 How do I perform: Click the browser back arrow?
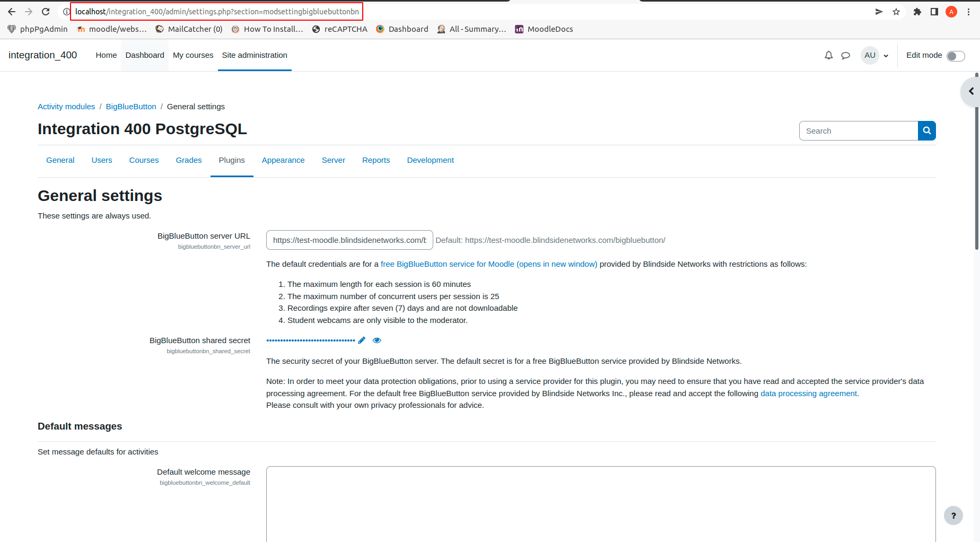pos(12,12)
